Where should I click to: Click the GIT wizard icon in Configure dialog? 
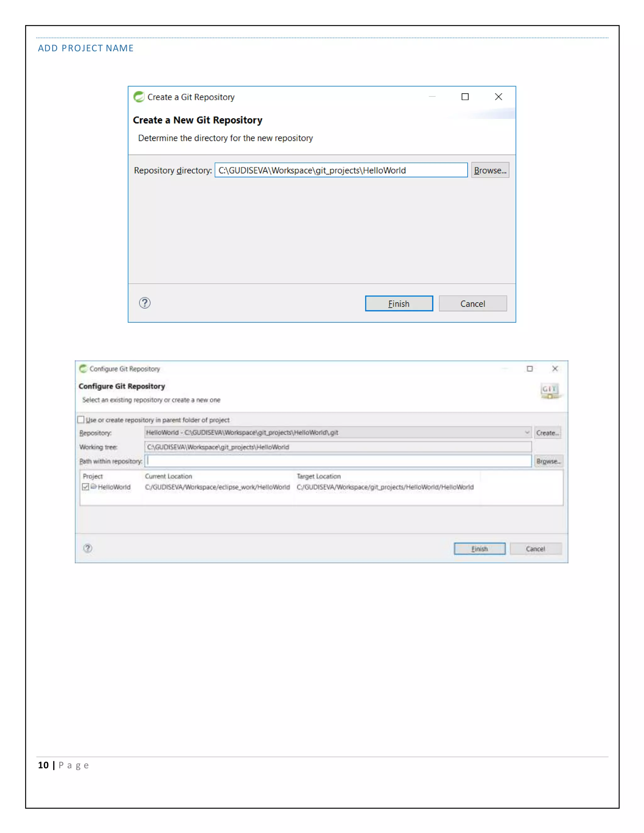click(x=550, y=390)
